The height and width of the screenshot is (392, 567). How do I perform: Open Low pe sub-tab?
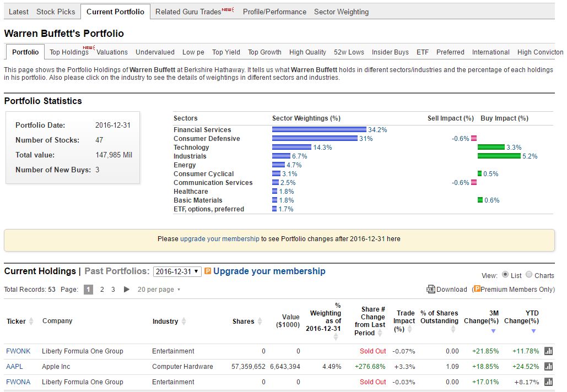[193, 52]
